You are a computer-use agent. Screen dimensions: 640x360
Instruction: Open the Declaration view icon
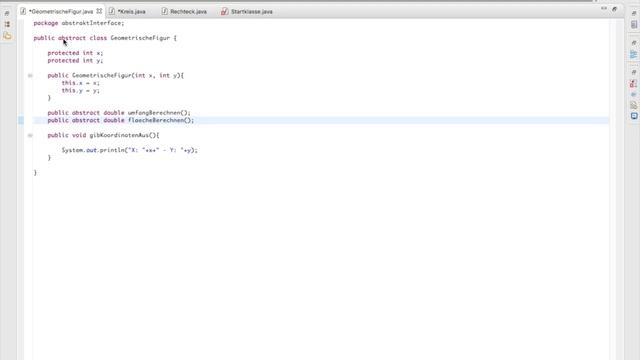633,105
